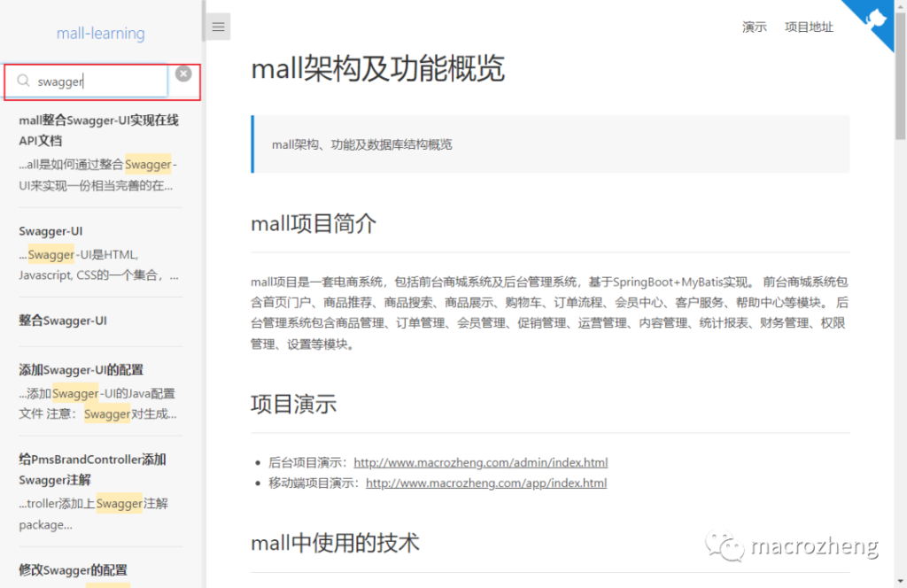The width and height of the screenshot is (907, 588).
Task: Open the admin demo URL link
Action: tap(481, 462)
